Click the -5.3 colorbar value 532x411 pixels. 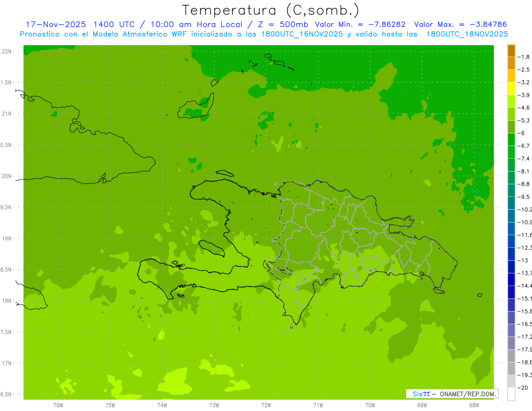click(524, 121)
